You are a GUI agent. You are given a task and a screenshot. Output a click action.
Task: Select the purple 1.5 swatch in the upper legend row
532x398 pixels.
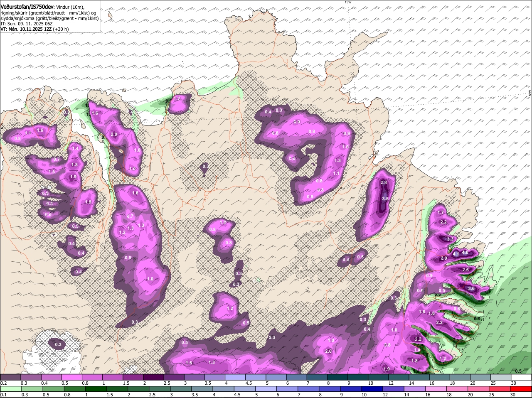pyautogui.click(x=134, y=377)
